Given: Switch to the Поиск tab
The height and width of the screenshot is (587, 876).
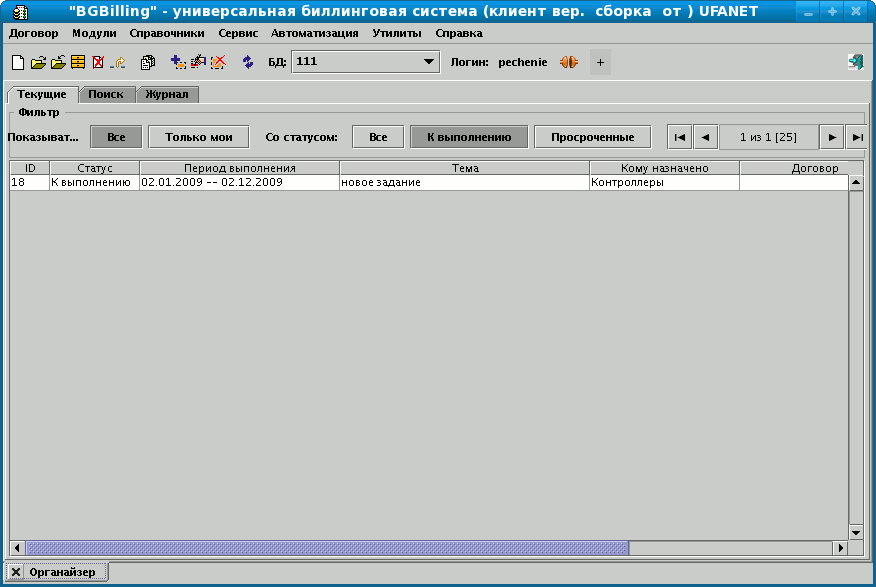Looking at the screenshot, I should point(107,93).
